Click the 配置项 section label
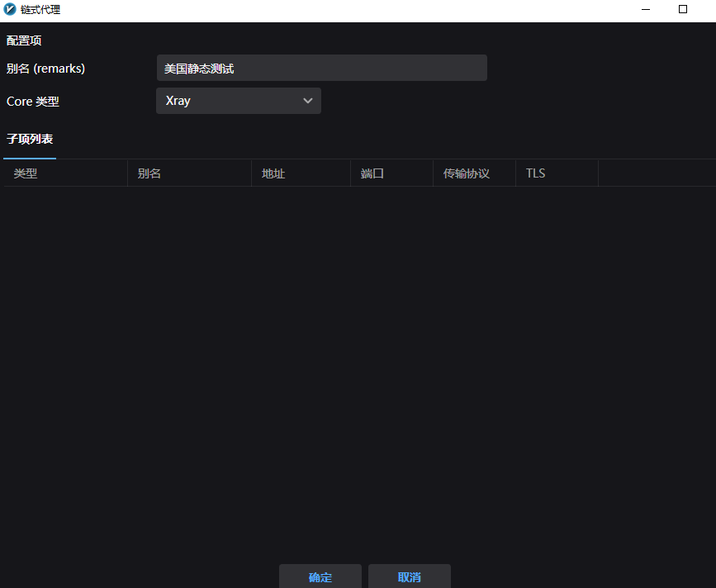Image resolution: width=716 pixels, height=588 pixels. (x=24, y=40)
